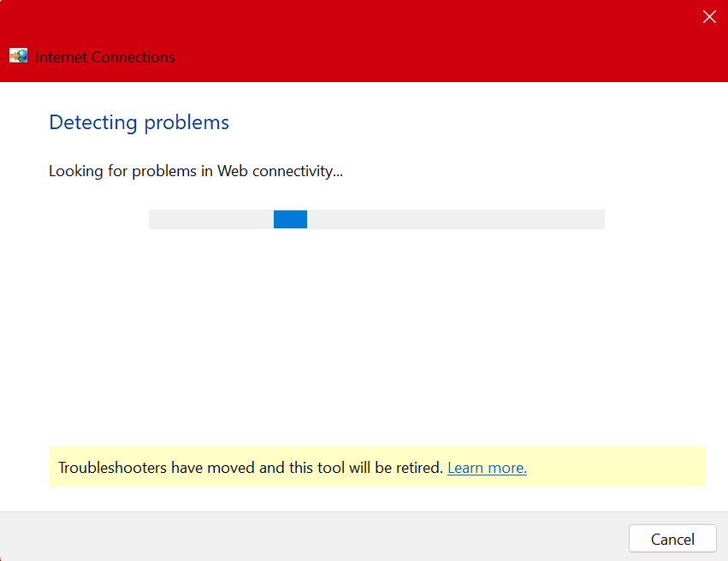Abort the Web connectivity scan with Cancel

click(x=672, y=538)
